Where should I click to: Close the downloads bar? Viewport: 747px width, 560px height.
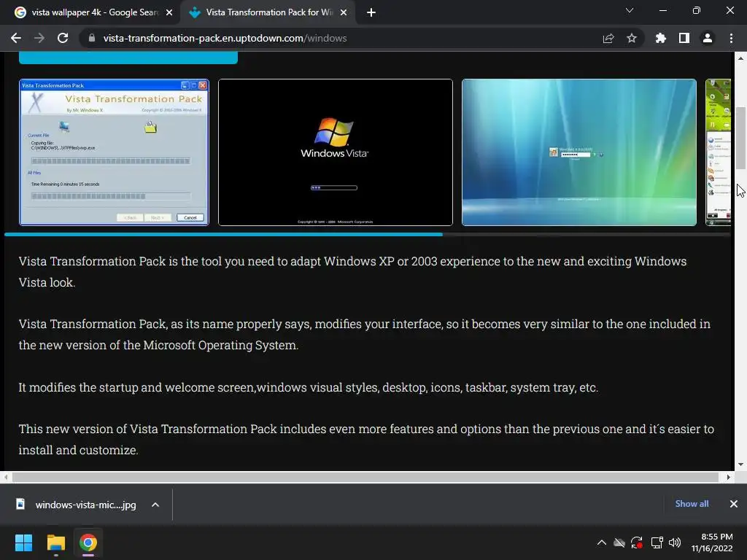pos(734,504)
